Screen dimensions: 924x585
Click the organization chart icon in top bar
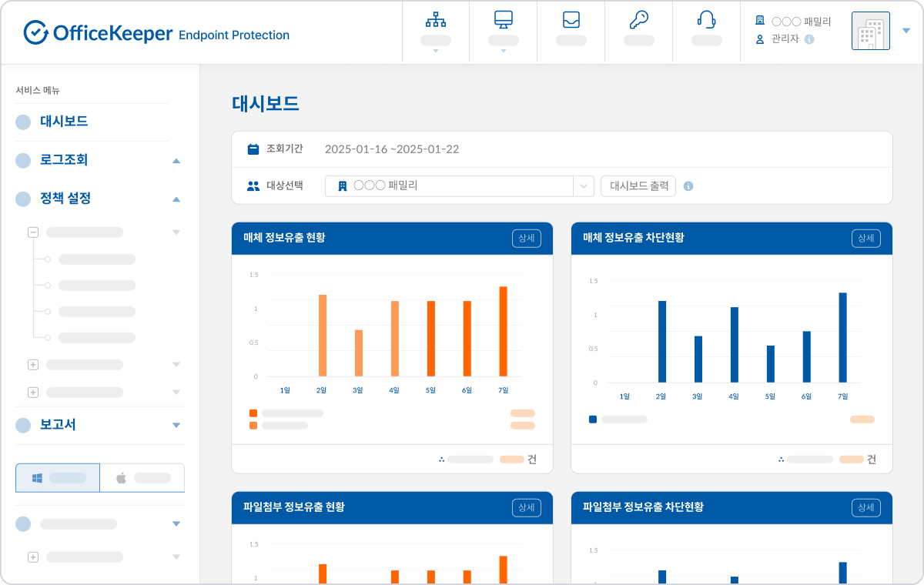[x=436, y=21]
